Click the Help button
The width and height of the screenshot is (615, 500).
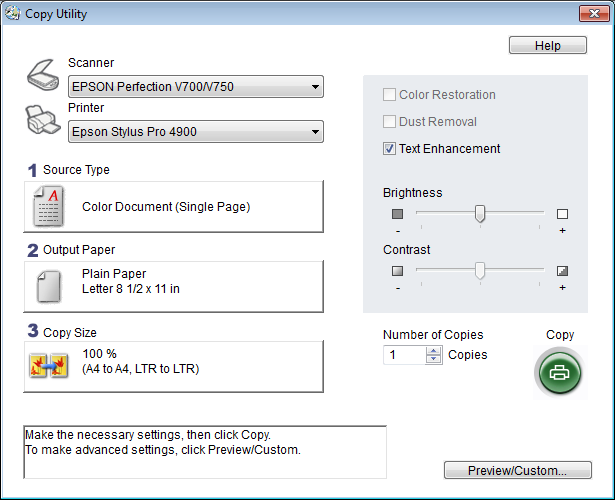coord(548,45)
